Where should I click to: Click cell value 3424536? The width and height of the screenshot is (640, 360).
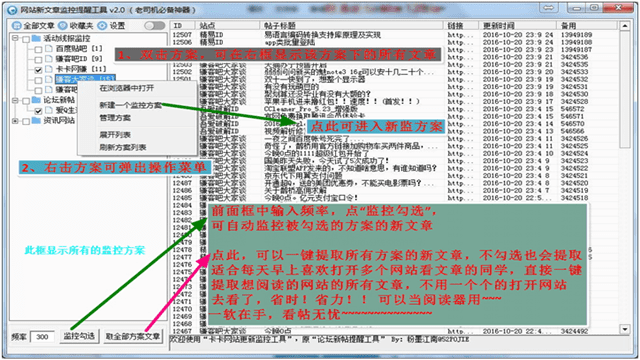click(x=574, y=57)
